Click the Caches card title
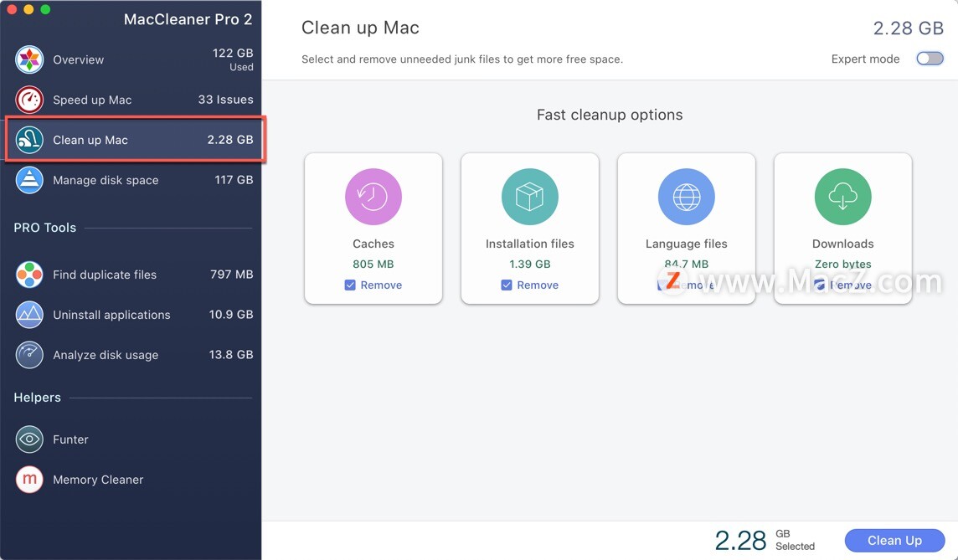 [373, 244]
